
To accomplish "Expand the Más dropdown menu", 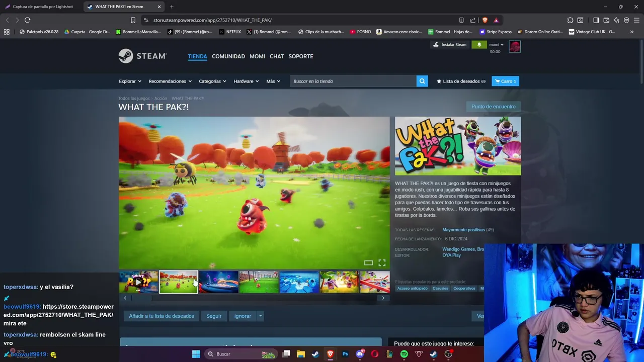I will 273,81.
